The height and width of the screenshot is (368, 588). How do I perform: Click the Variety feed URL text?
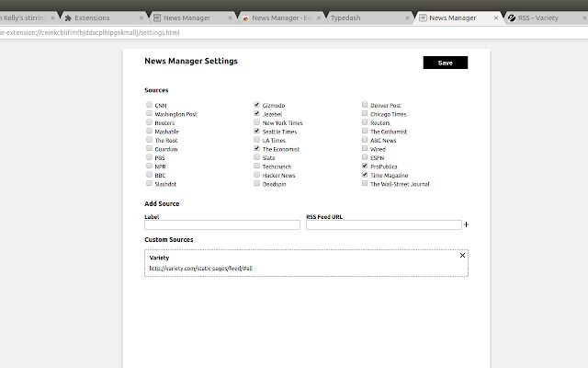[x=201, y=268]
